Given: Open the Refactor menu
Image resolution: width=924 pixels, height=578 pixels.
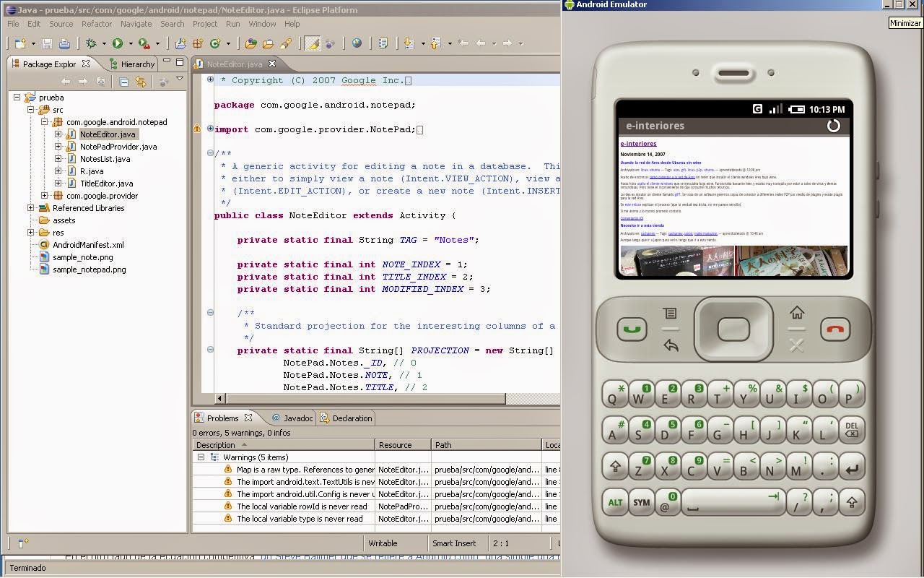Looking at the screenshot, I should [x=97, y=24].
